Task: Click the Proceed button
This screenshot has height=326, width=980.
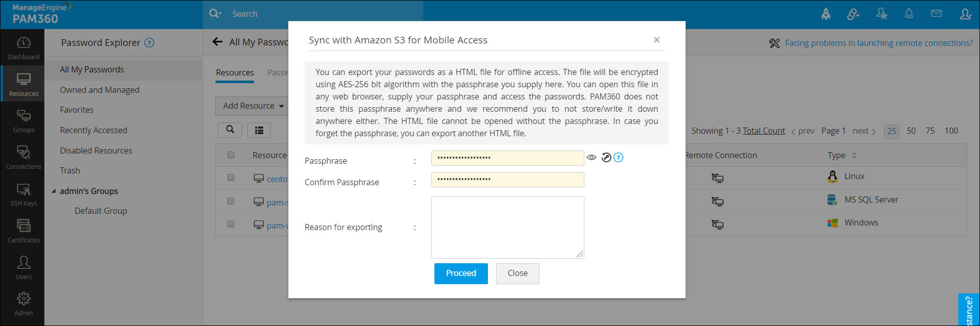Action: 461,273
